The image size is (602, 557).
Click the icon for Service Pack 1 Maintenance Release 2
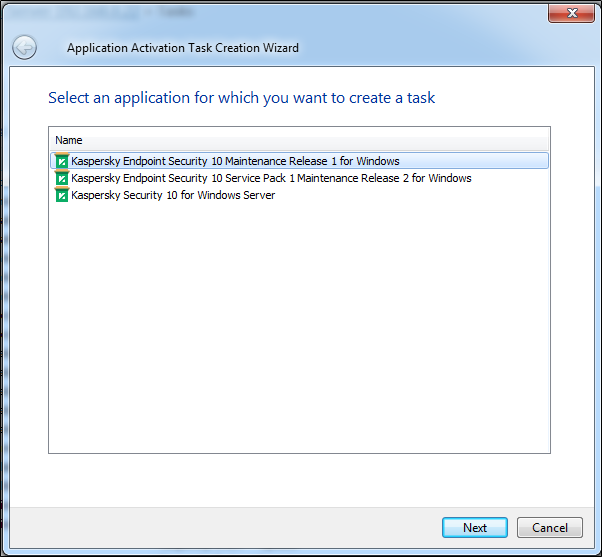click(x=62, y=178)
